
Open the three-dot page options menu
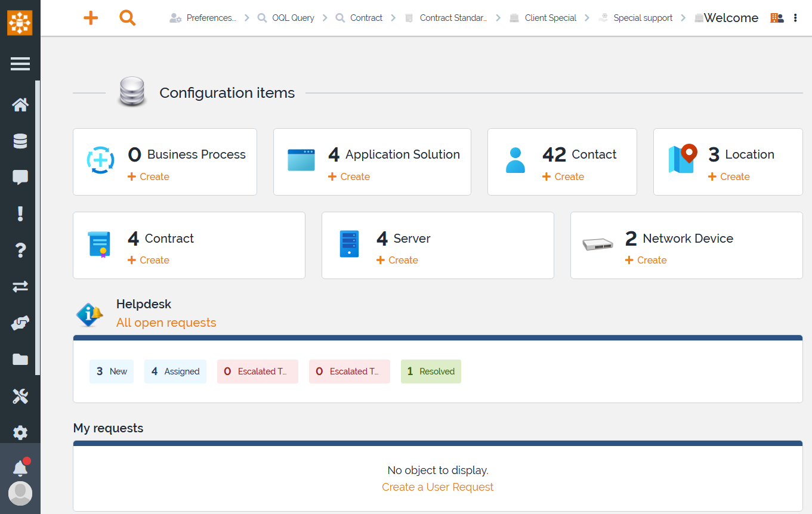pos(795,18)
